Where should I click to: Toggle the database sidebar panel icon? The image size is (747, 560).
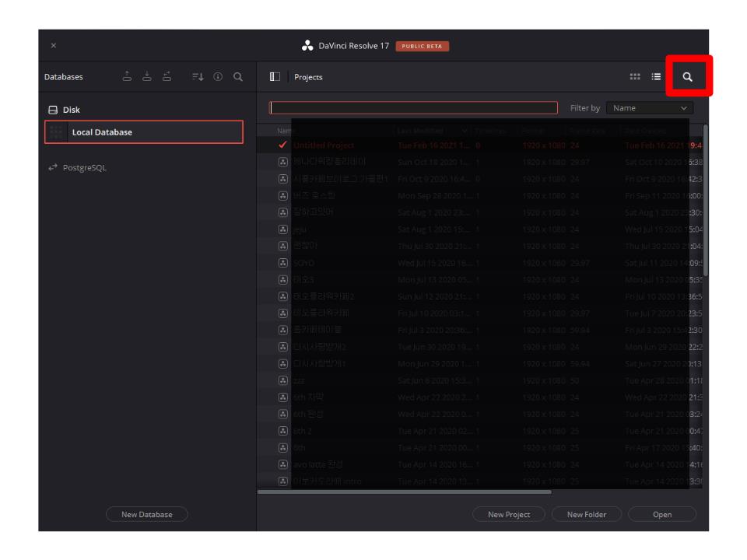pyautogui.click(x=275, y=77)
